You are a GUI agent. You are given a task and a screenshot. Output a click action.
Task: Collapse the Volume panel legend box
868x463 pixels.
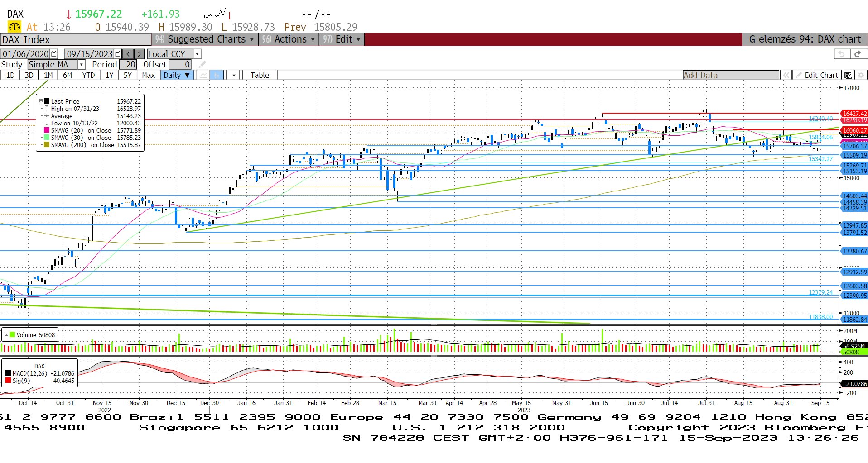pyautogui.click(x=6, y=335)
